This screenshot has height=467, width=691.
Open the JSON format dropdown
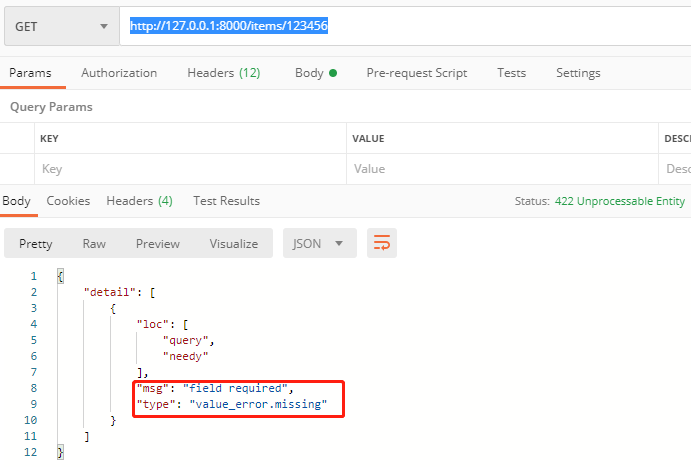click(320, 243)
